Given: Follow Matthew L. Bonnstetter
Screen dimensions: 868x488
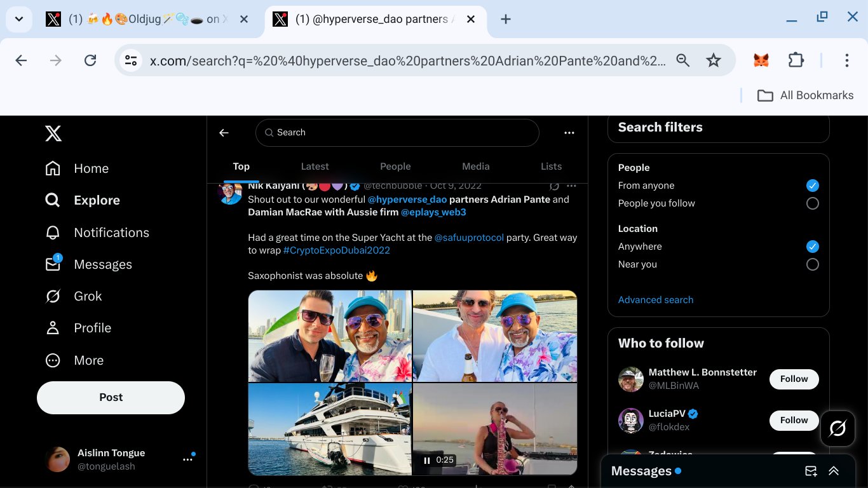Looking at the screenshot, I should [794, 379].
